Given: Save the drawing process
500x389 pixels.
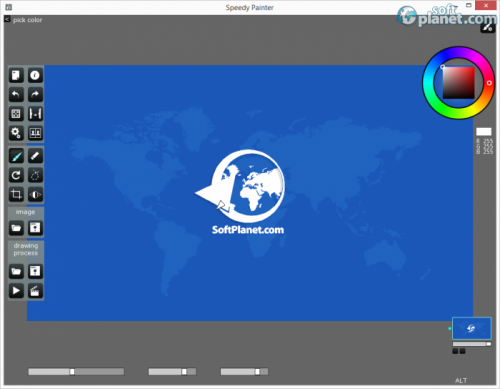Looking at the screenshot, I should coord(35,271).
